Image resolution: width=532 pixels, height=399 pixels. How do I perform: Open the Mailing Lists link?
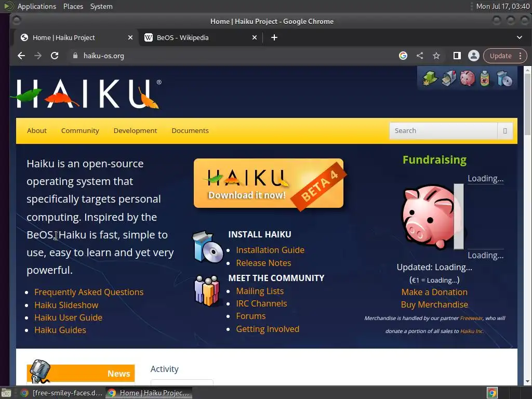260,291
